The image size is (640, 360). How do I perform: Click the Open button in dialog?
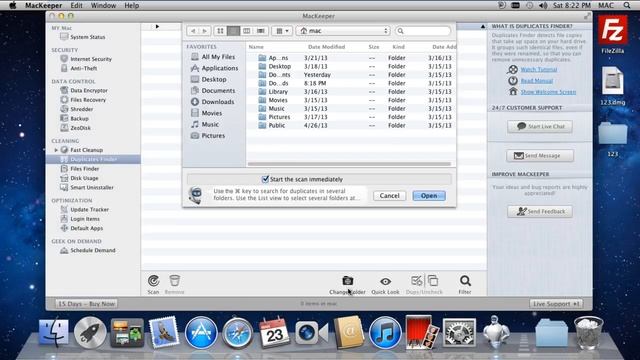[x=429, y=196]
